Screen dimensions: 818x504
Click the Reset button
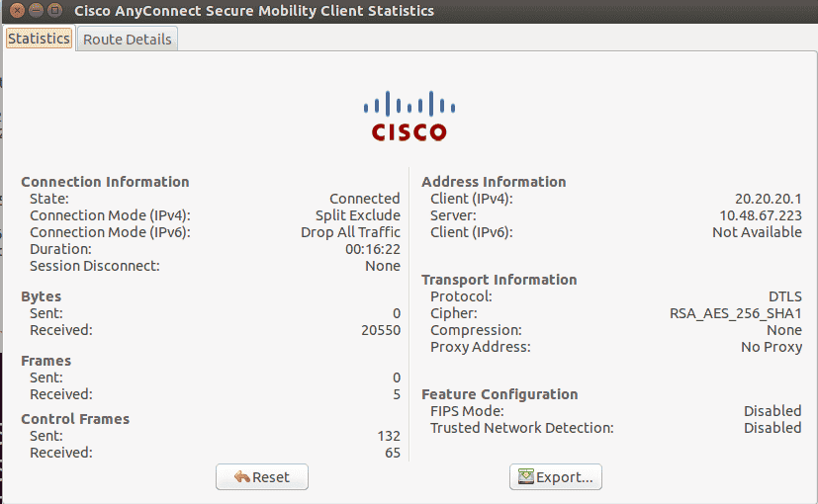[x=262, y=477]
